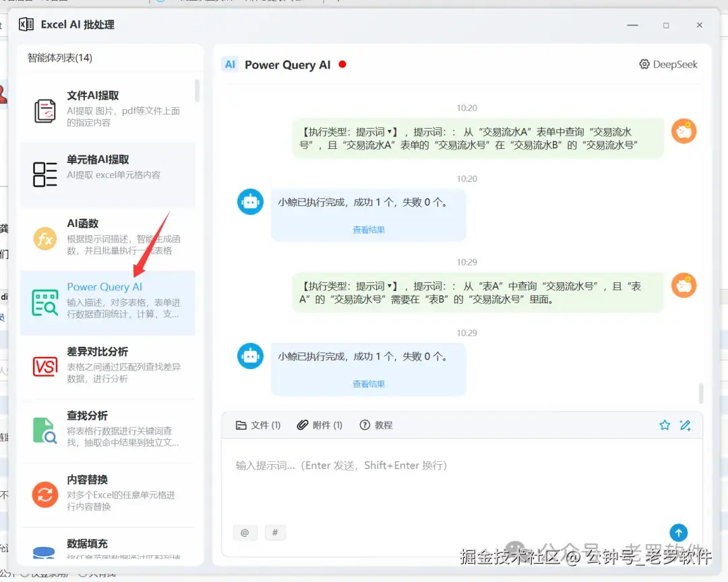The image size is (728, 582).
Task: Select the AI函数 agent
Action: (108, 238)
